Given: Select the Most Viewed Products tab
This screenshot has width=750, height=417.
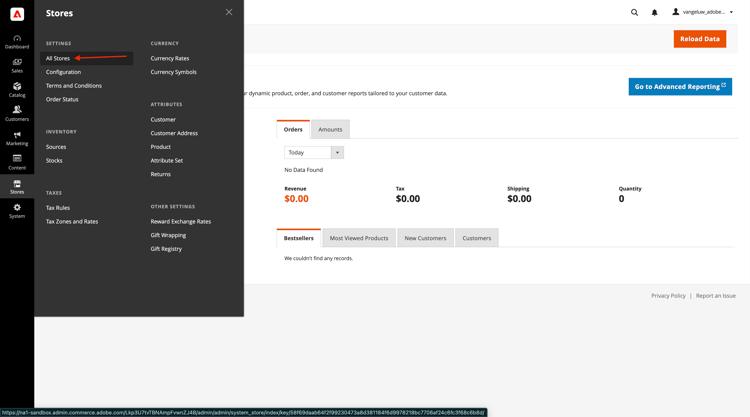Looking at the screenshot, I should 359,238.
